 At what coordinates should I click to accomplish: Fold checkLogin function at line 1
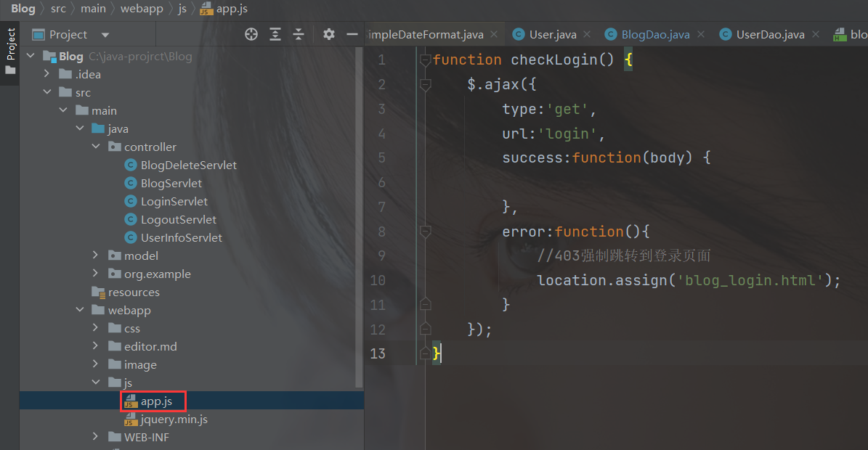point(425,60)
